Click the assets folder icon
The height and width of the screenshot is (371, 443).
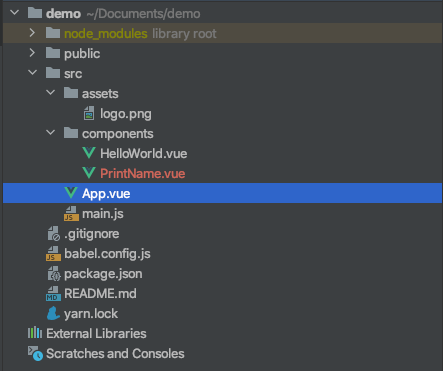coord(71,92)
